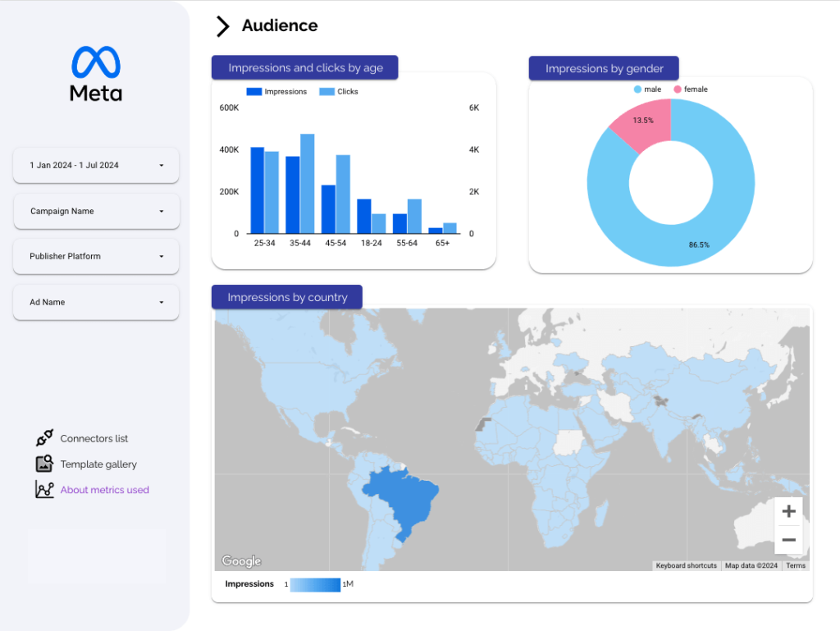Toggle the female legend entry
The image size is (840, 631).
691,89
